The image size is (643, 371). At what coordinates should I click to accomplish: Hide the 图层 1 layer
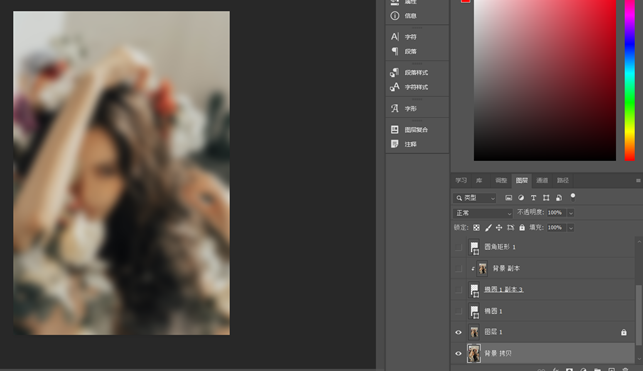pyautogui.click(x=458, y=332)
